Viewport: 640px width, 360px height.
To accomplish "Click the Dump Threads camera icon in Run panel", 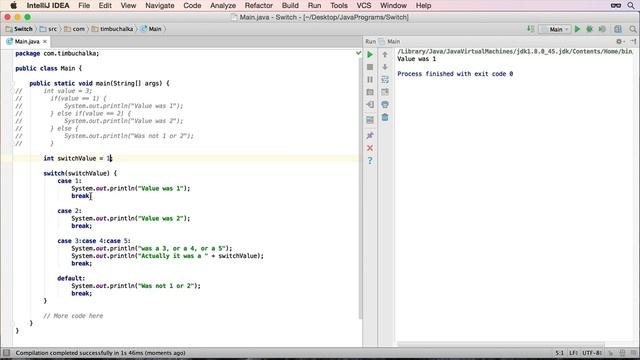I will 370,92.
